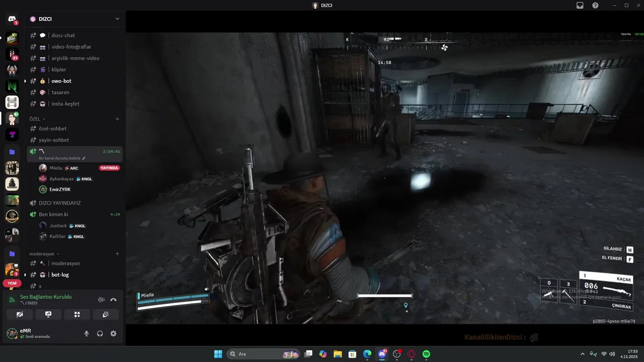The image size is (644, 362).
Task: Open the yayin-sohbet channel
Action: [x=74, y=140]
